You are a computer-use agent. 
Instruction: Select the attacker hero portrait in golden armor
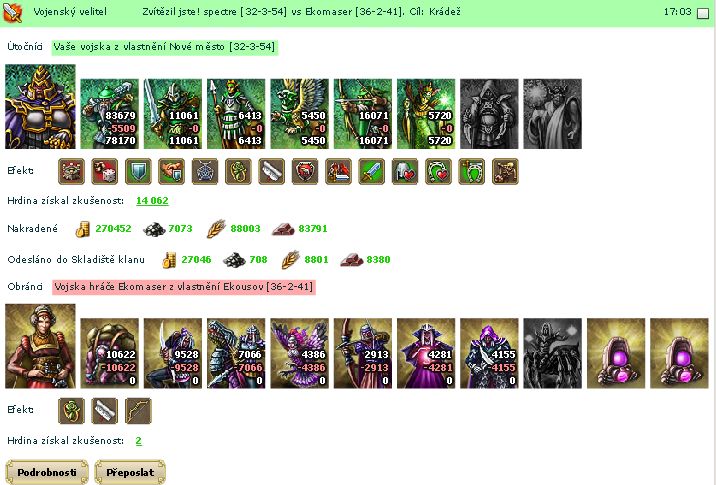point(40,106)
